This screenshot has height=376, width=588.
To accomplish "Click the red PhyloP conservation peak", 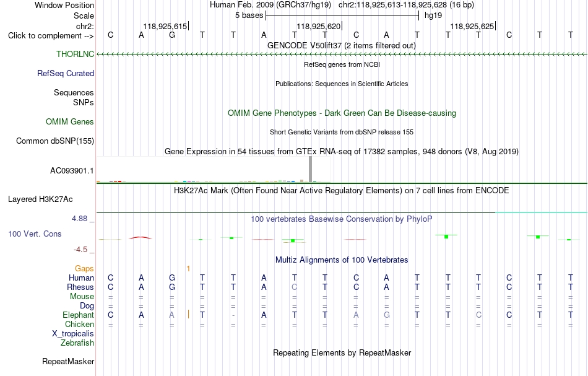I will [141, 237].
